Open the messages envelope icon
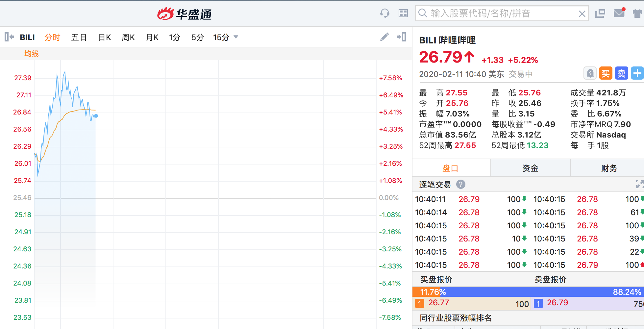Viewport: 644px width, 329px height. (619, 13)
